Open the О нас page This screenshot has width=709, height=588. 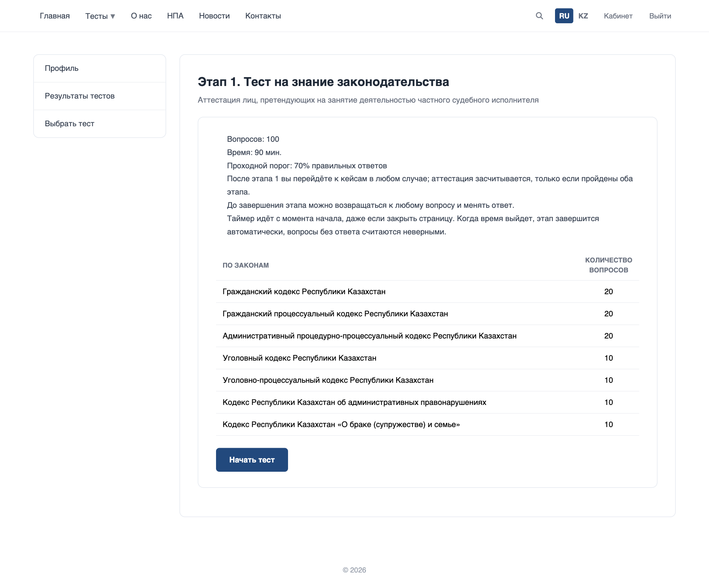point(141,16)
